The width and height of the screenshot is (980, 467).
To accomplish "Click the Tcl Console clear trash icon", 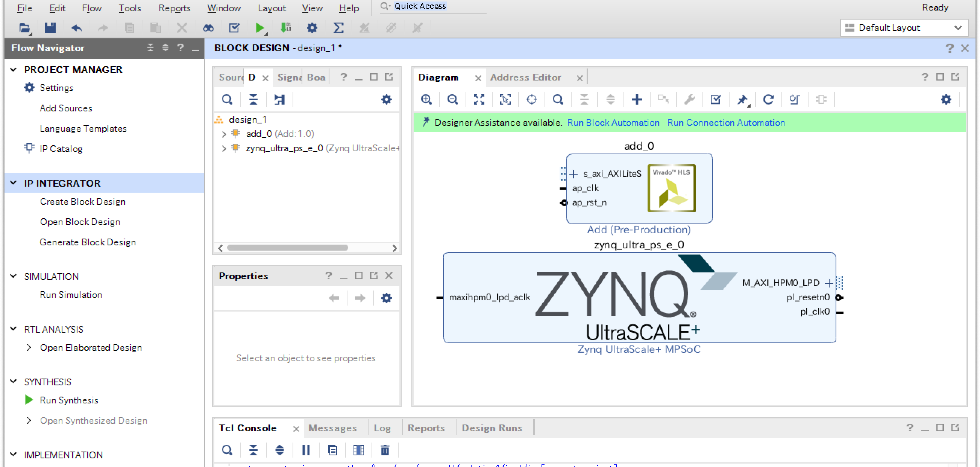I will (385, 450).
